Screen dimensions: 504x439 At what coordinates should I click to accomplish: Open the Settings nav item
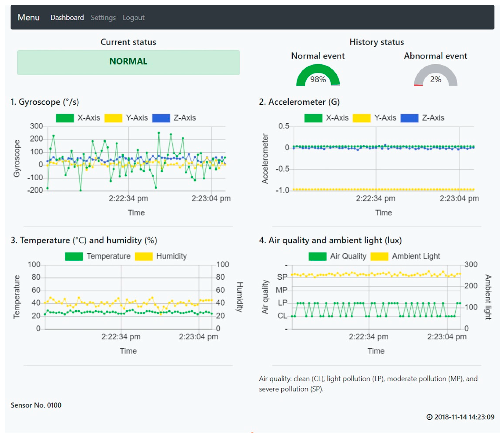point(103,18)
